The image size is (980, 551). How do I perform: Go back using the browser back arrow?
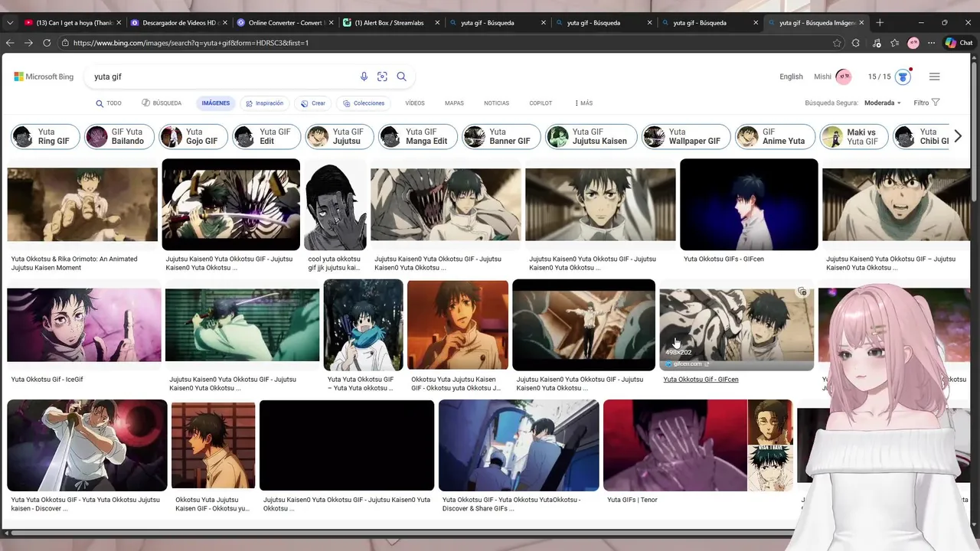10,43
